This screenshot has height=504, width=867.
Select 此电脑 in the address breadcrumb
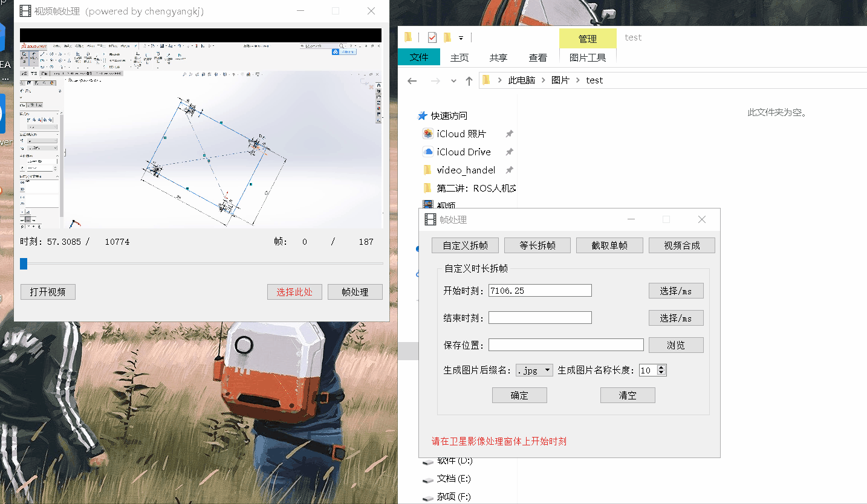522,80
